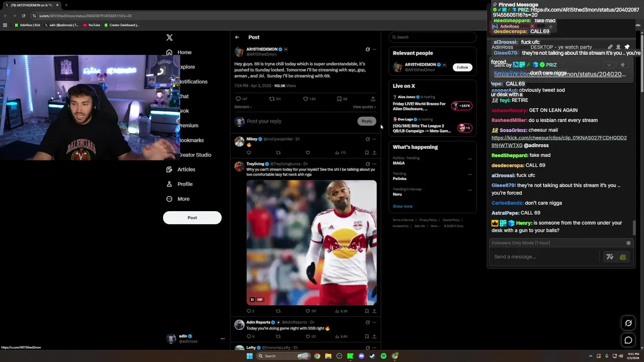644x362 pixels.
Task: Bookmark Mikey's reply
Action: 367,153
